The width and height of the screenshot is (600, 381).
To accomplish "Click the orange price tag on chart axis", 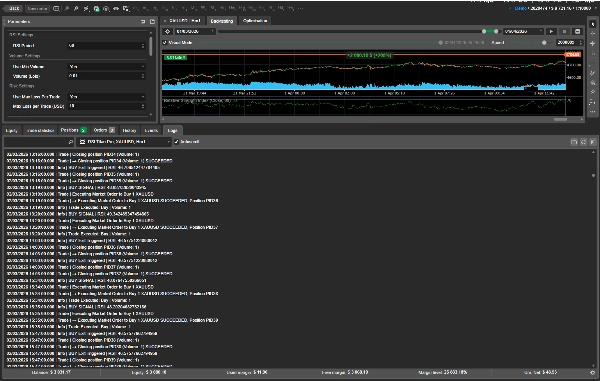I will tap(573, 55).
